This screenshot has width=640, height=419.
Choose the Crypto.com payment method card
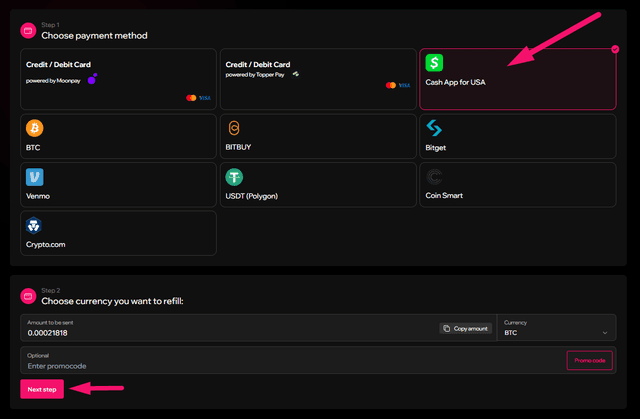click(x=118, y=233)
